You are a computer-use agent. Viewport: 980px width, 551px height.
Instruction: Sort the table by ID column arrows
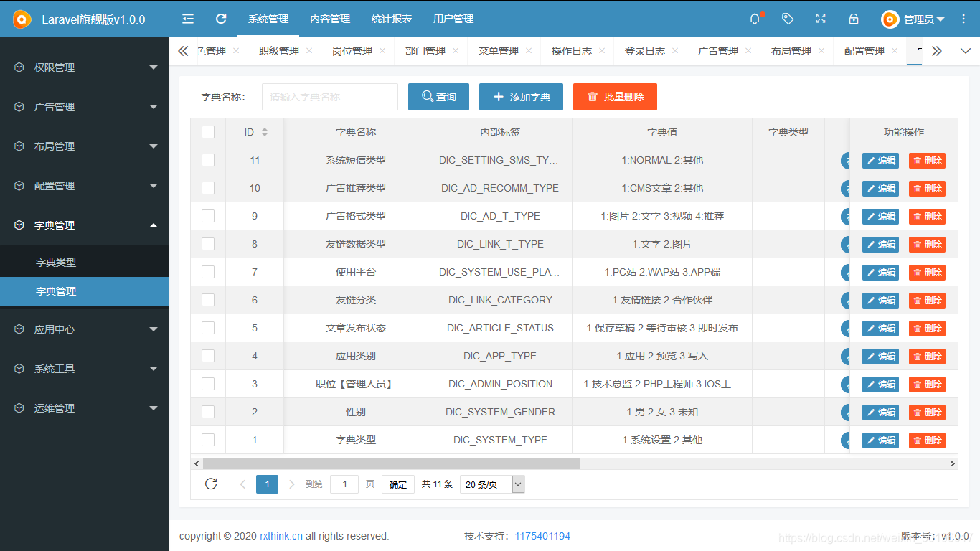(265, 132)
